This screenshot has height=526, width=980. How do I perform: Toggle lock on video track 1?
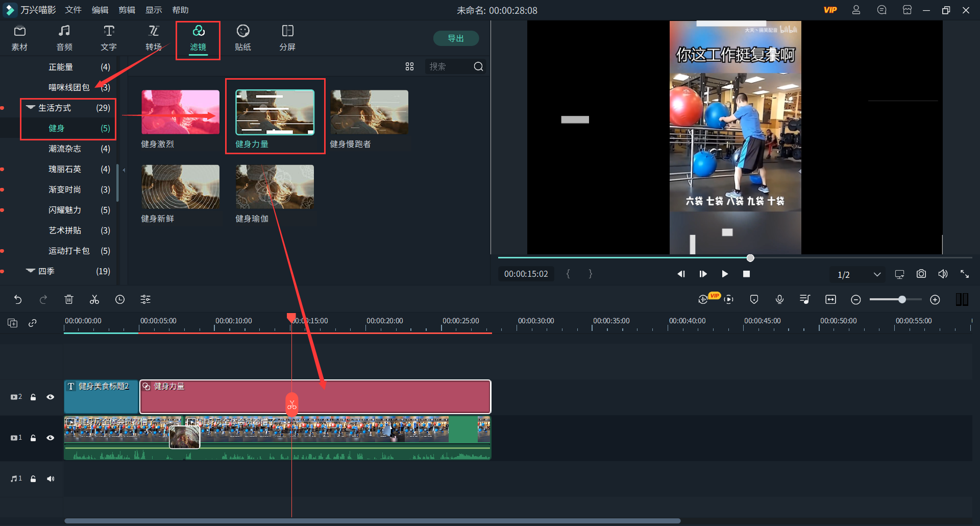33,438
